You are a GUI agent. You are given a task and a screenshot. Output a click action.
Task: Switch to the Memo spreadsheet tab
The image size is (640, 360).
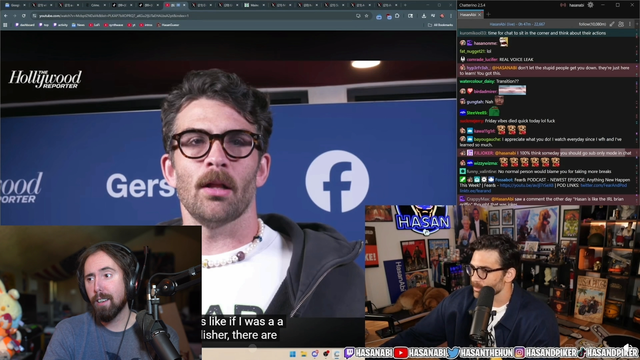254,5
